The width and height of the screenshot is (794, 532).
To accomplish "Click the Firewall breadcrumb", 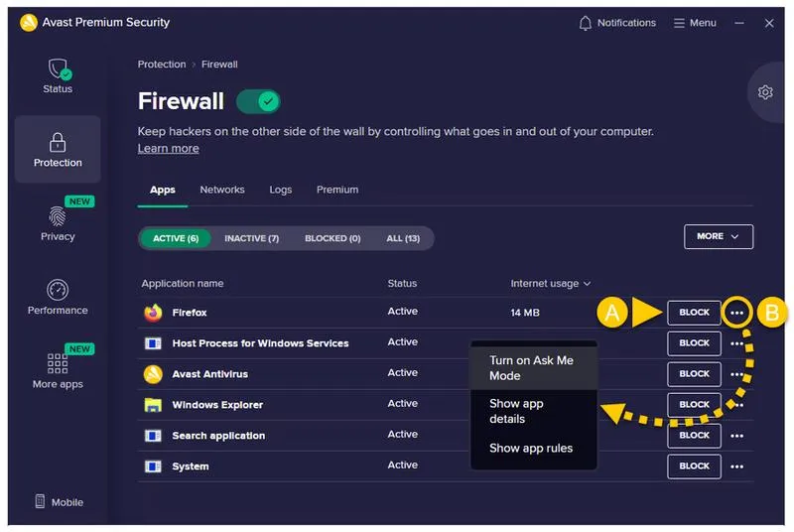I will [219, 65].
